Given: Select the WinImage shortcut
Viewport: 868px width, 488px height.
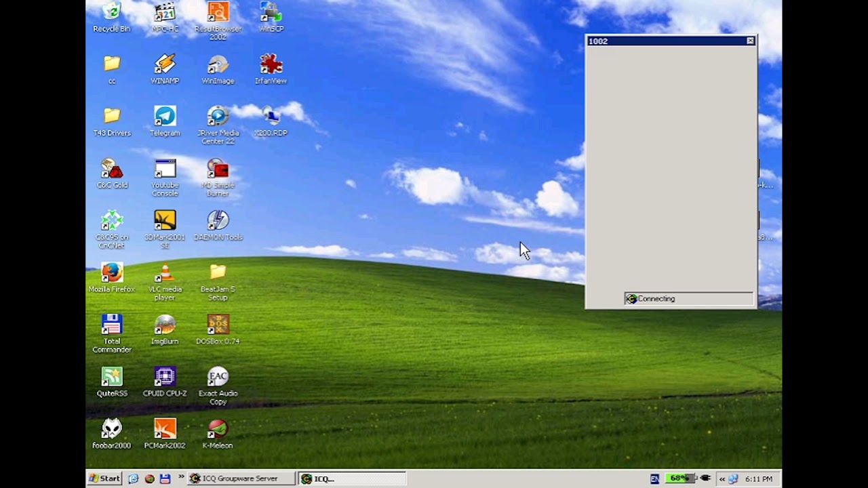Looking at the screenshot, I should 218,69.
